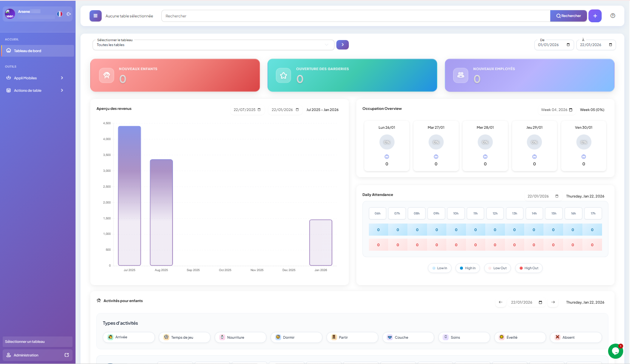Open the Toutes les tables dropdown

213,45
